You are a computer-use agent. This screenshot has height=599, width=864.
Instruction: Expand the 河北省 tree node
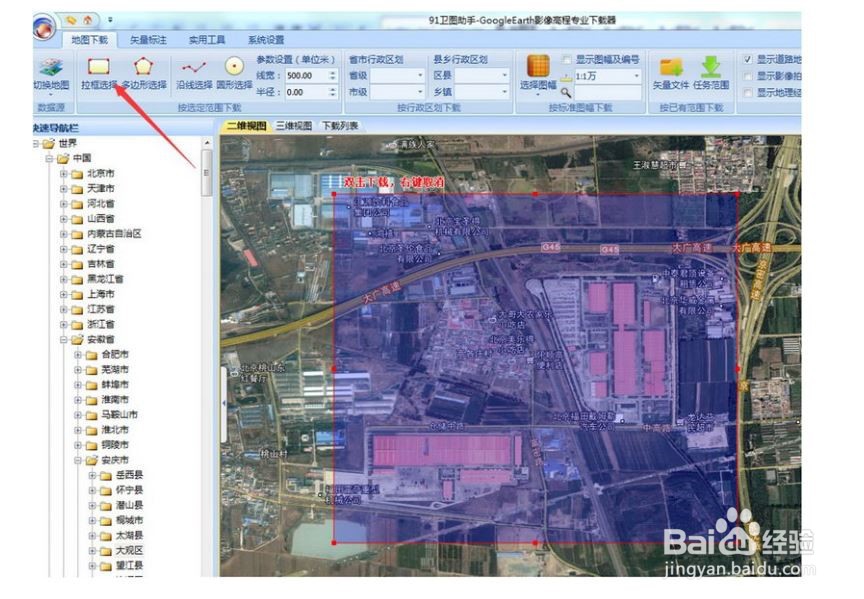pos(63,204)
